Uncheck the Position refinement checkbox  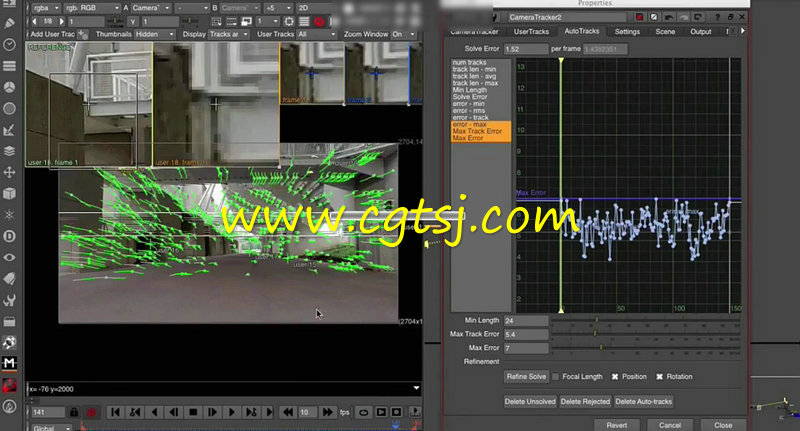tap(615, 377)
